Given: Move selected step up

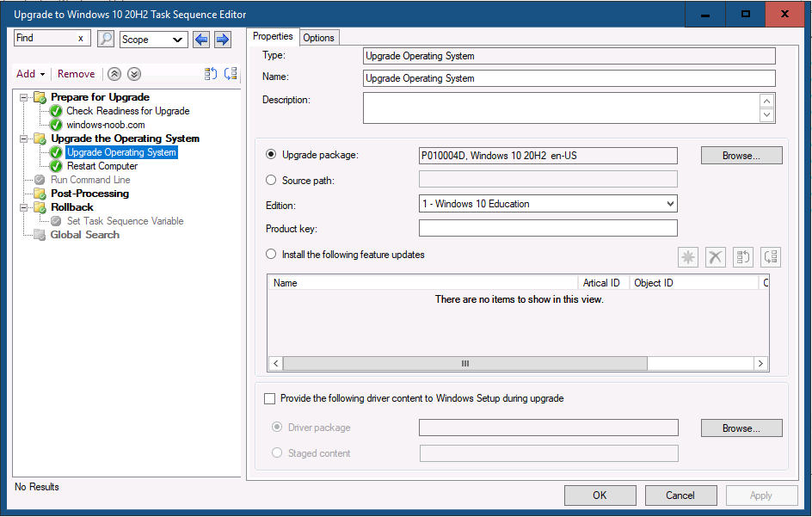Looking at the screenshot, I should 114,74.
